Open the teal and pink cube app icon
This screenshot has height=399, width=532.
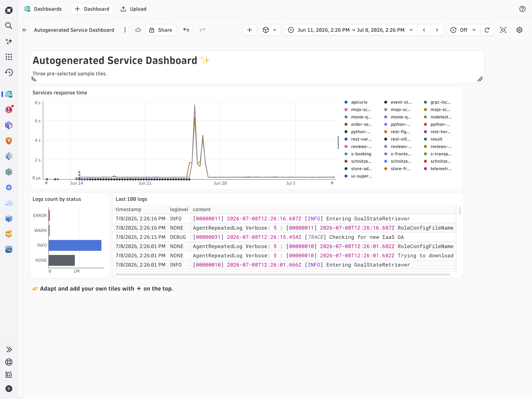9,172
